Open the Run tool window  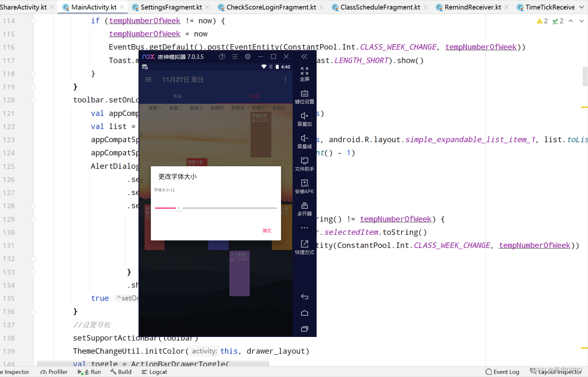[89, 372]
